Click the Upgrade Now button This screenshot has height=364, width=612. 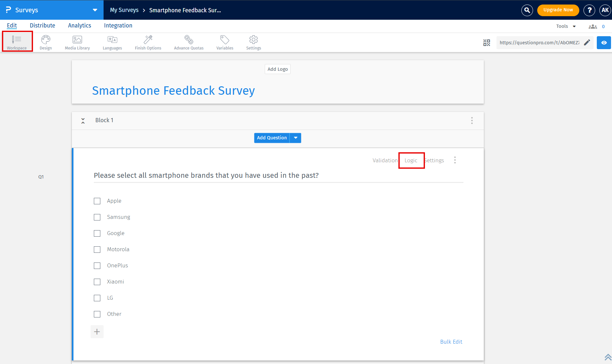[x=558, y=10]
